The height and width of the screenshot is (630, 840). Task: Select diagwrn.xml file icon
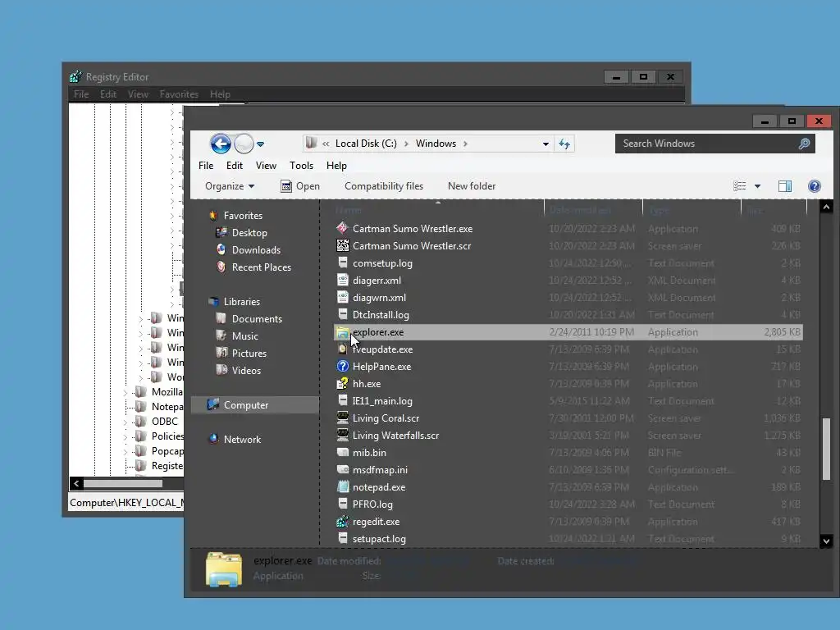[342, 297]
